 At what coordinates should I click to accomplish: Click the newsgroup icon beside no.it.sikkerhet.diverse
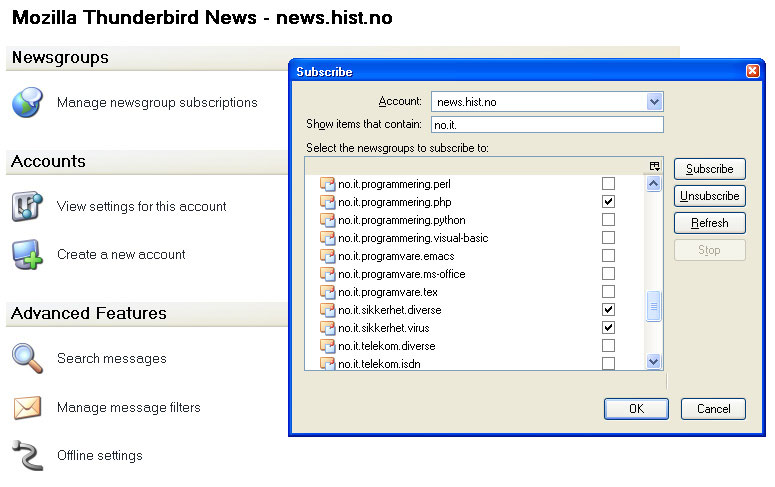[327, 310]
